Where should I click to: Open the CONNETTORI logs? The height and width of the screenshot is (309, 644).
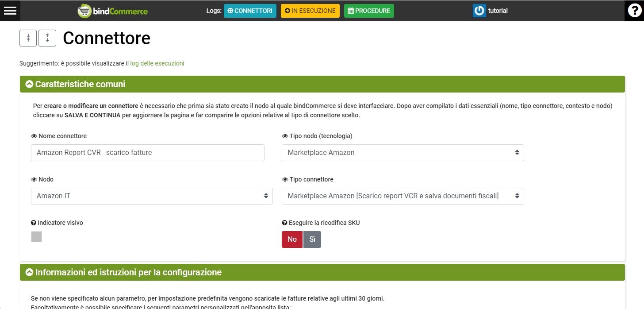pos(250,11)
